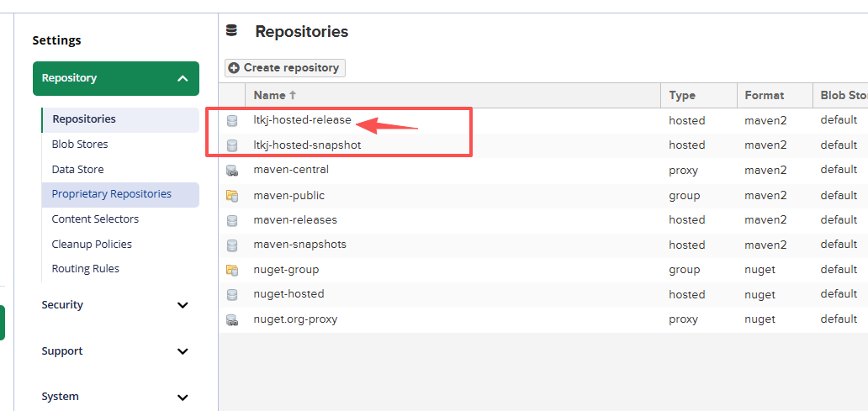
Task: Click the group type cell of maven-public
Action: [684, 196]
